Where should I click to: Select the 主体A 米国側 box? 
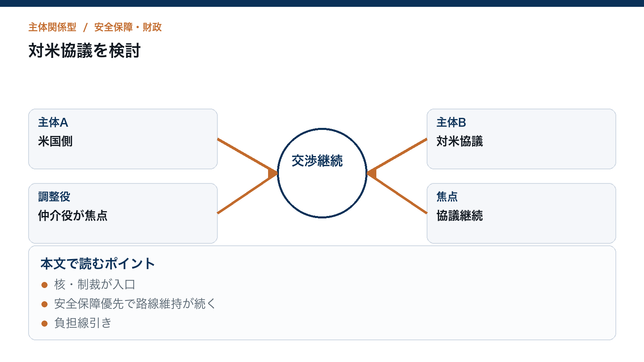coord(123,139)
